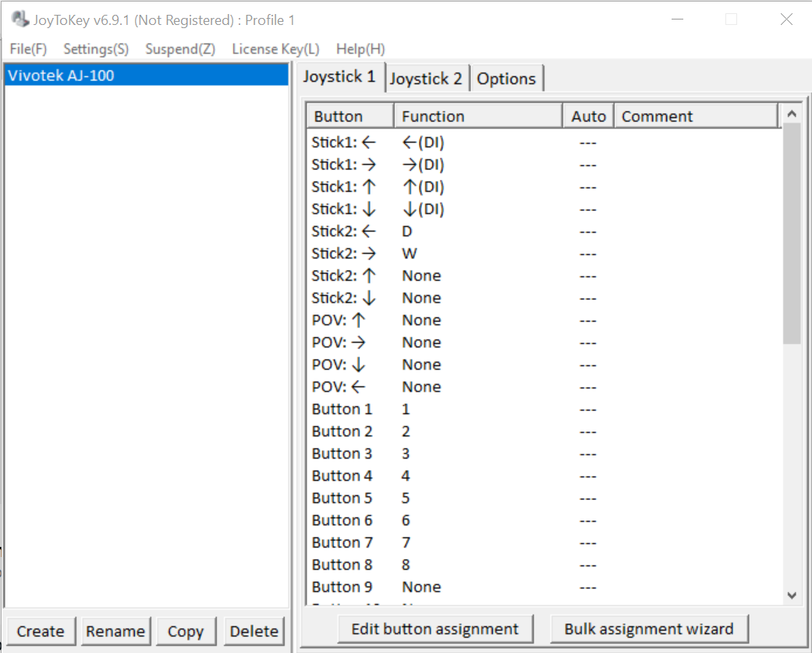Open the File(F) menu
Image resolution: width=812 pixels, height=653 pixels.
pyautogui.click(x=28, y=49)
